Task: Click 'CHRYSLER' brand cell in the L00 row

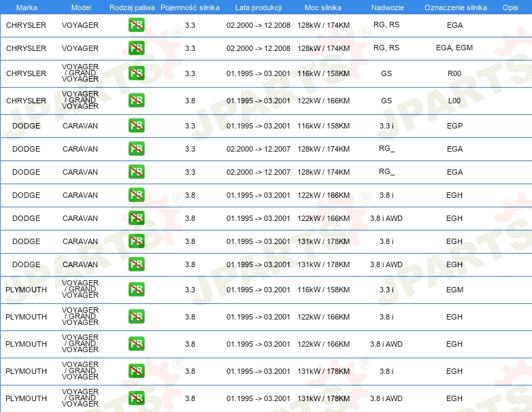Action: [x=26, y=101]
